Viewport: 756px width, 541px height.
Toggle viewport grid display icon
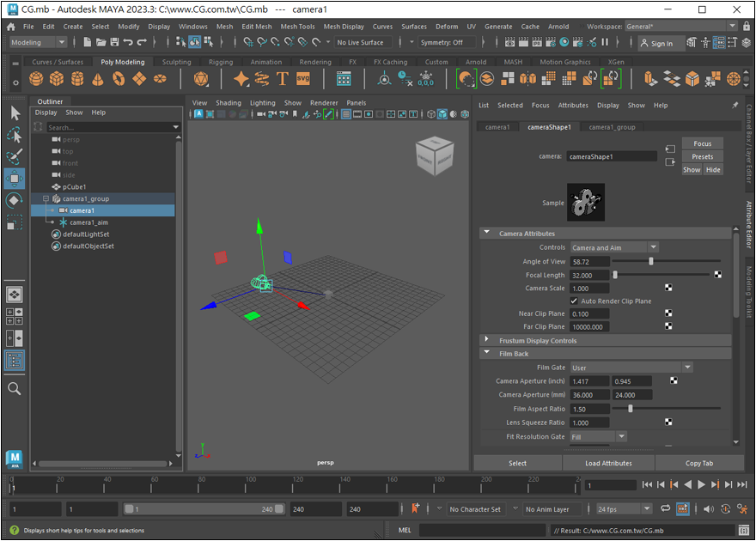pyautogui.click(x=345, y=114)
